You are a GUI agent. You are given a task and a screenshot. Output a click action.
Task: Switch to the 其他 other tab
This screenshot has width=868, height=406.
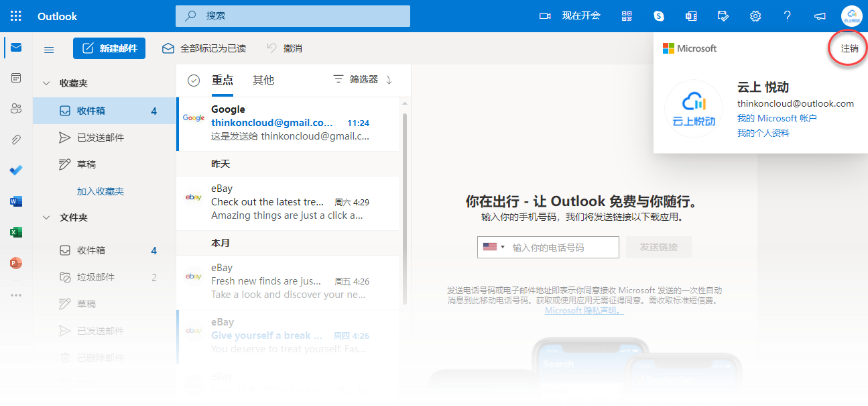coord(263,81)
